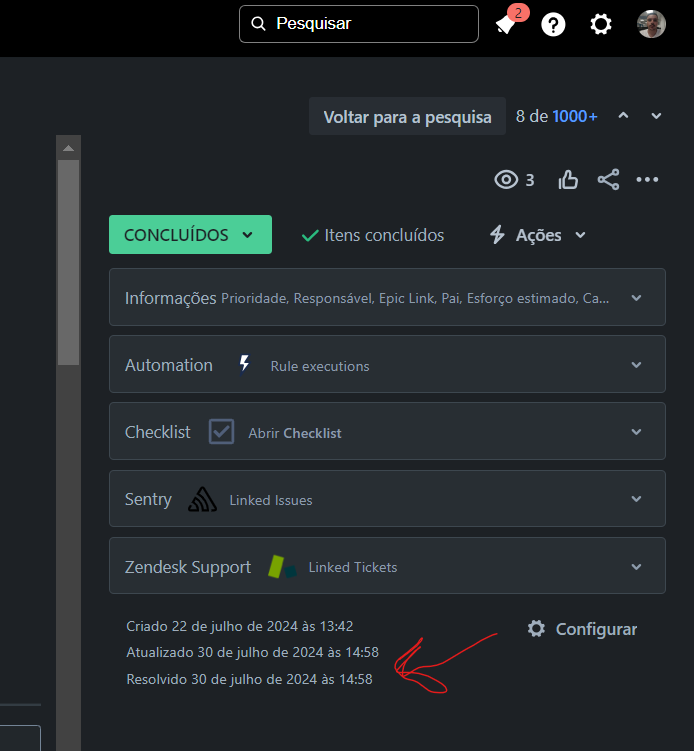Open the user profile avatar
This screenshot has height=751, width=694.
tap(651, 24)
